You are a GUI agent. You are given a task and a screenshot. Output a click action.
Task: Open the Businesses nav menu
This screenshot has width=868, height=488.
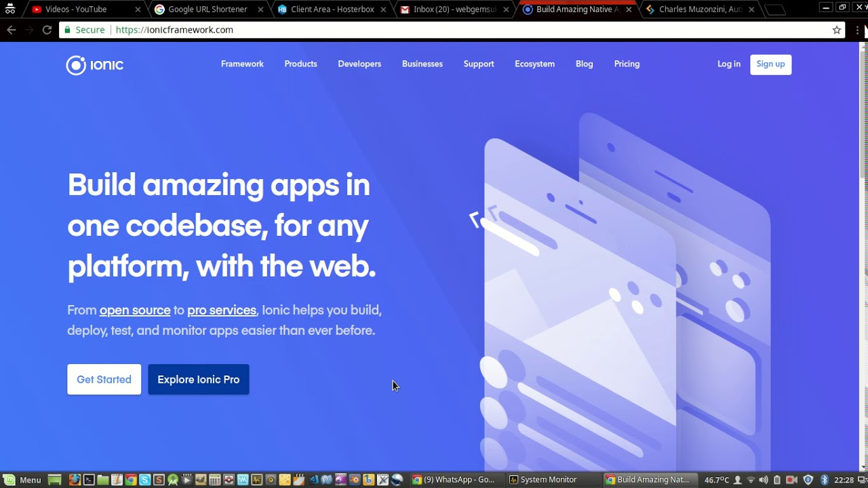tap(422, 64)
